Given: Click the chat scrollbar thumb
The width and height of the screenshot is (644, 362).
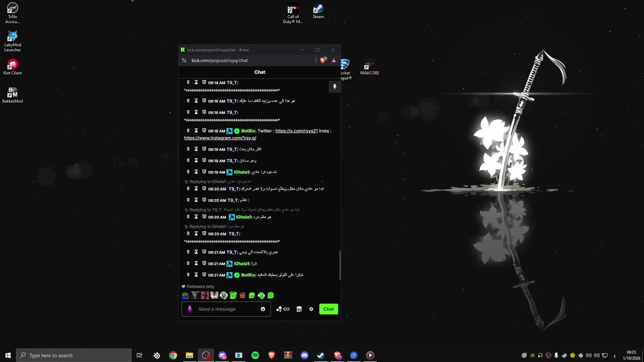Looking at the screenshot, I should [340, 265].
